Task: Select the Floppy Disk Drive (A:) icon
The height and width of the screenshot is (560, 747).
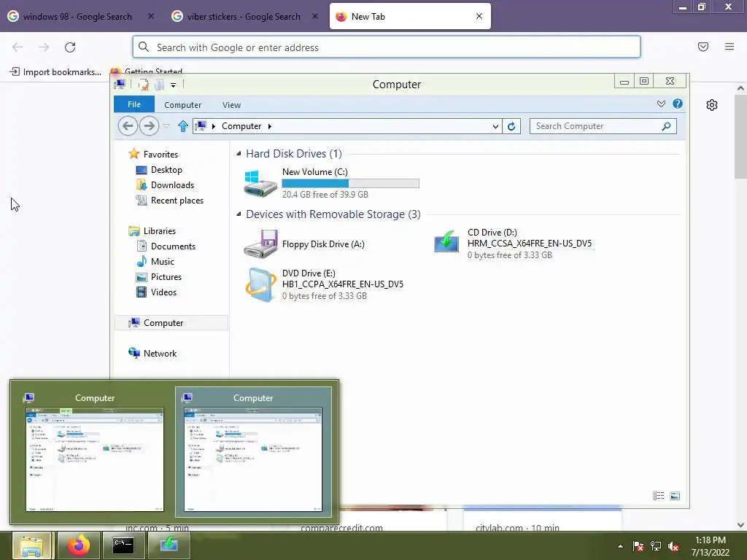Action: tap(260, 244)
